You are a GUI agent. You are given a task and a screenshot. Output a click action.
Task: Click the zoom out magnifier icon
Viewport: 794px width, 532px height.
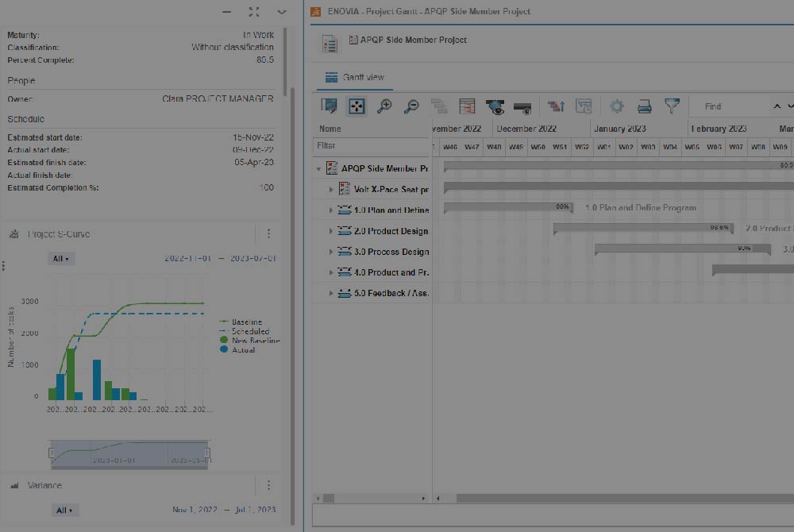click(411, 106)
